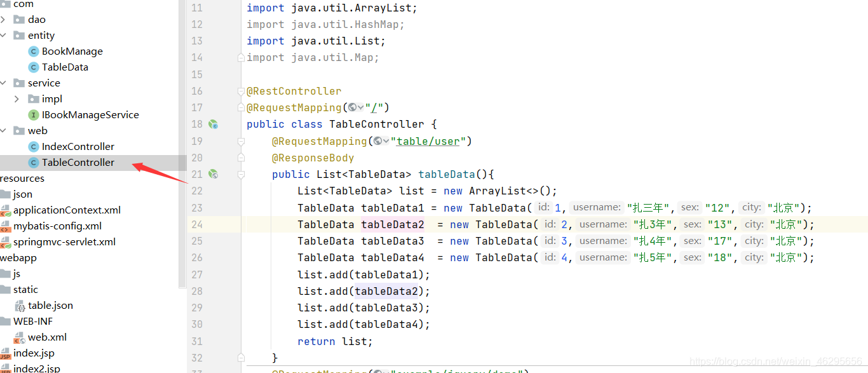Toggle fold marker at @RestController line 16
This screenshot has width=868, height=373.
tap(241, 92)
